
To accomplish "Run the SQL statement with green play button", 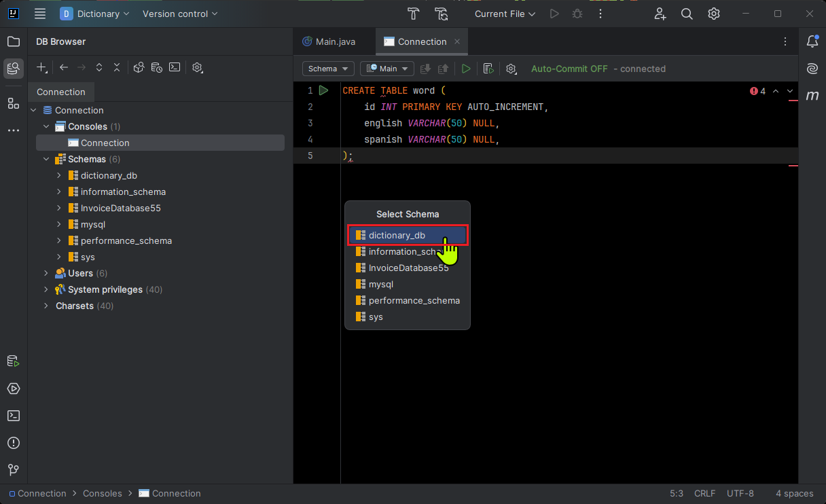I will [466, 69].
